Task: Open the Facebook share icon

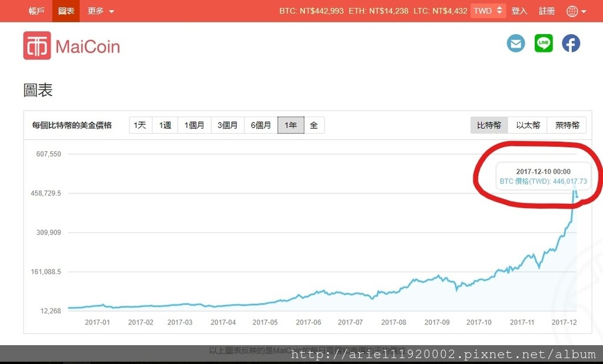Action: pos(571,43)
